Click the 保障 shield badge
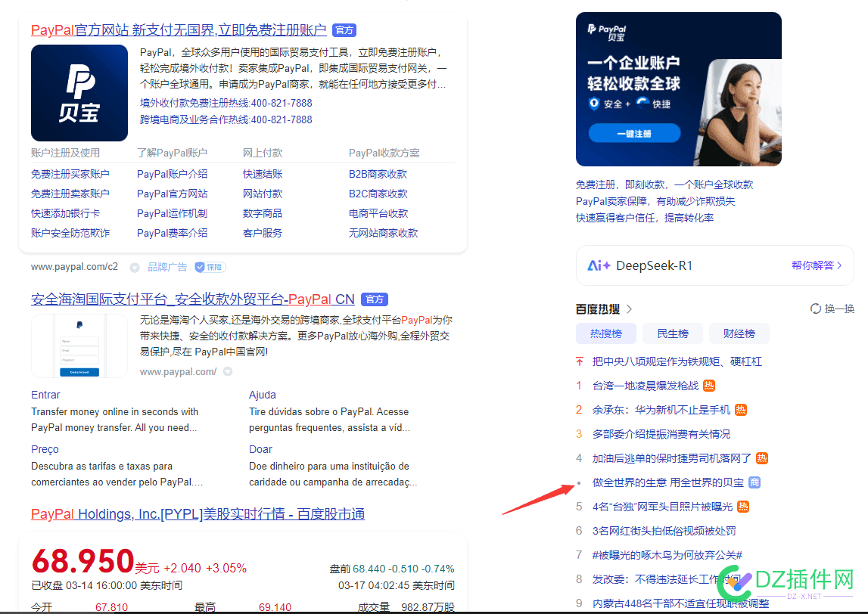The image size is (868, 614). tap(210, 267)
